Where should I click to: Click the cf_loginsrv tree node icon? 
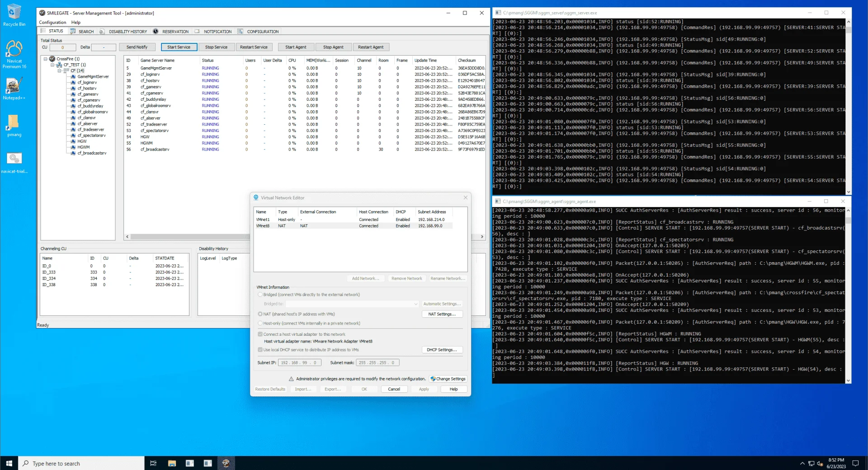(73, 82)
